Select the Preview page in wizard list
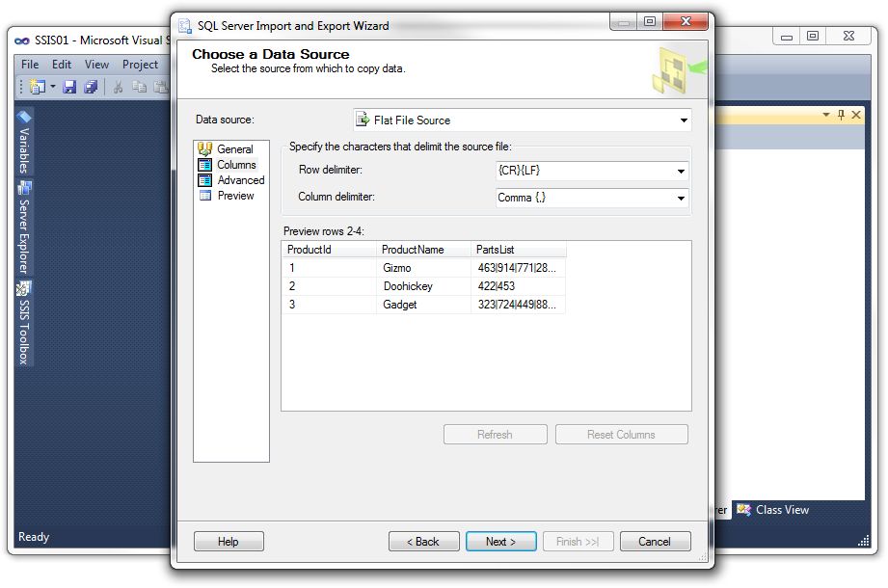888x588 pixels. coord(235,196)
